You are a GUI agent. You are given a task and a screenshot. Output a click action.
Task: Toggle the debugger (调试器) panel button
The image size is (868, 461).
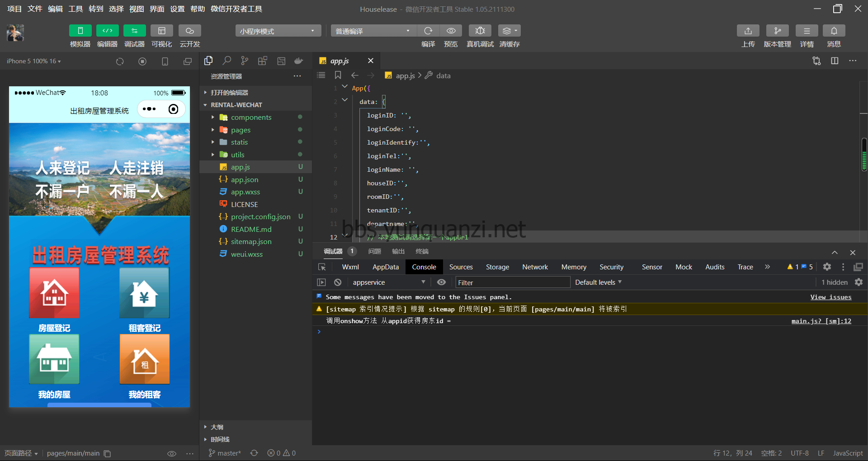[134, 31]
